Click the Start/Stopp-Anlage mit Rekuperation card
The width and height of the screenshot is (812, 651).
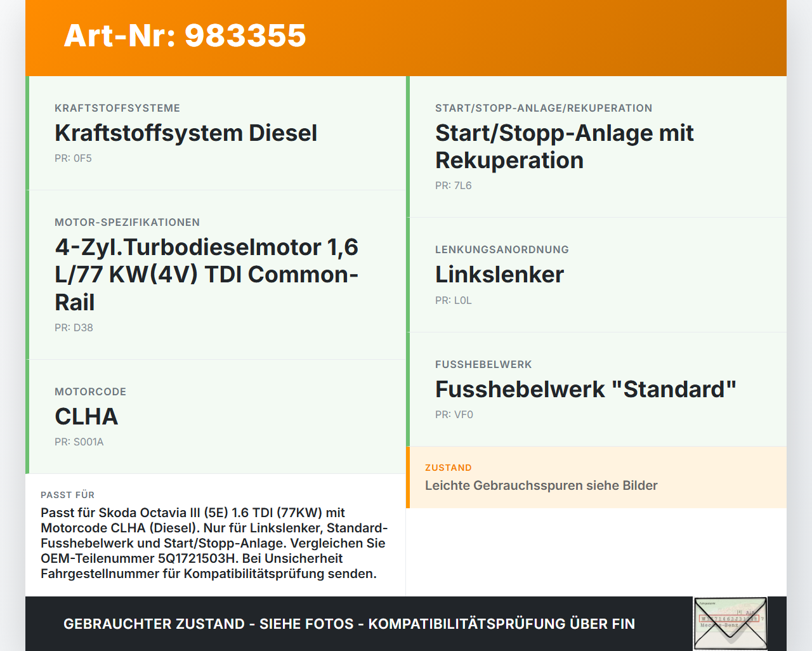564,147
